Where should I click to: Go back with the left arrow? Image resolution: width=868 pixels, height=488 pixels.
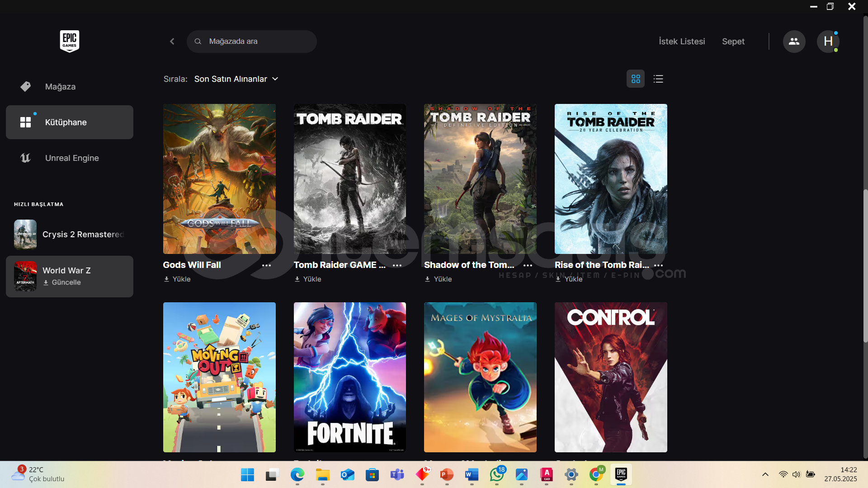coord(172,42)
